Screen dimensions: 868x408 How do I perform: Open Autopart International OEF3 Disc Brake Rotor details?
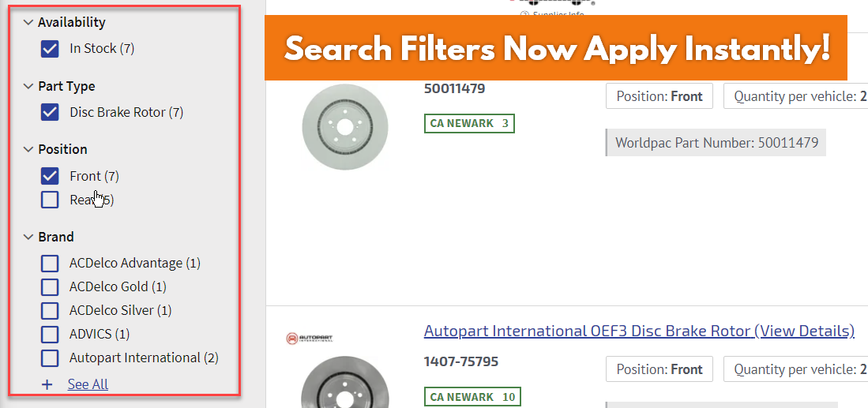(640, 331)
